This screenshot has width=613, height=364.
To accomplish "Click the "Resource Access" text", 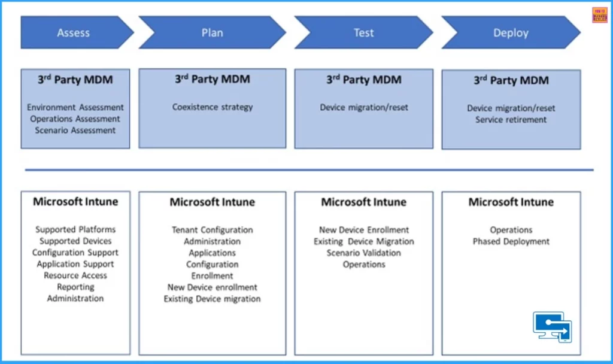I will [x=75, y=275].
